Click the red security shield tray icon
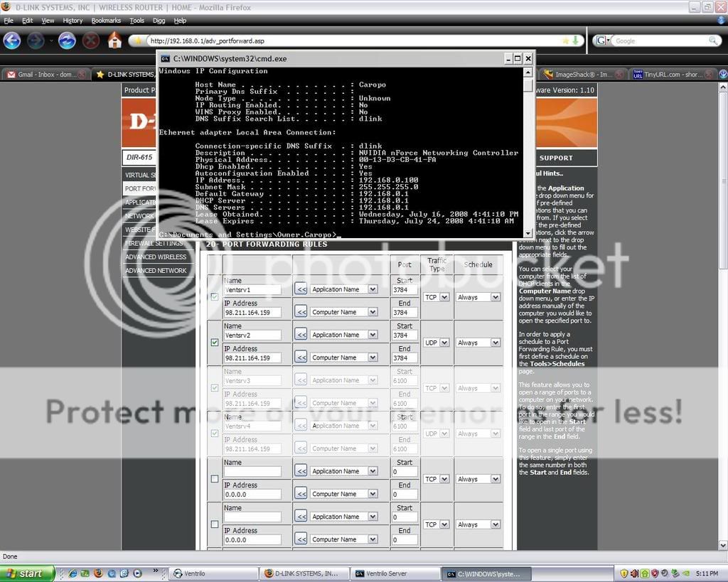This screenshot has width=728, height=582. pos(655,573)
